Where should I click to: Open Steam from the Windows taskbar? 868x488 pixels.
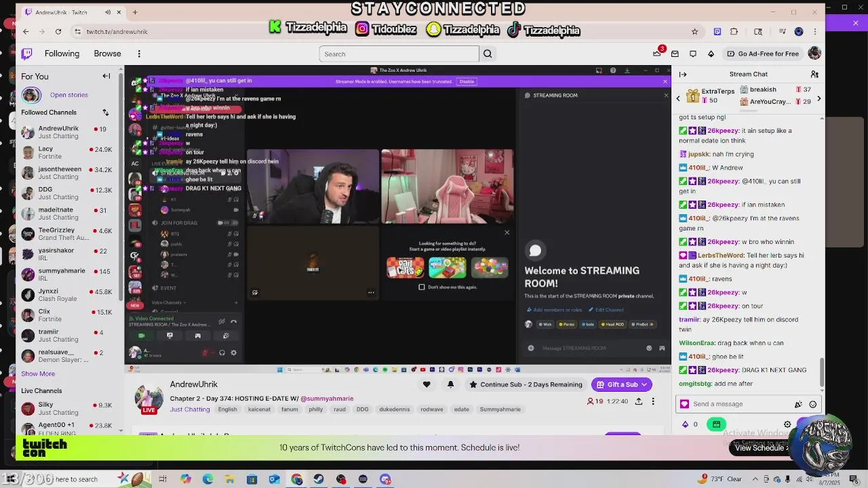pos(319,479)
